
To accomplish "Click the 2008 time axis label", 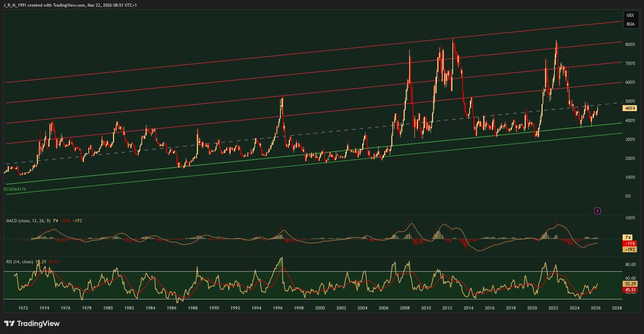I will point(405,308).
